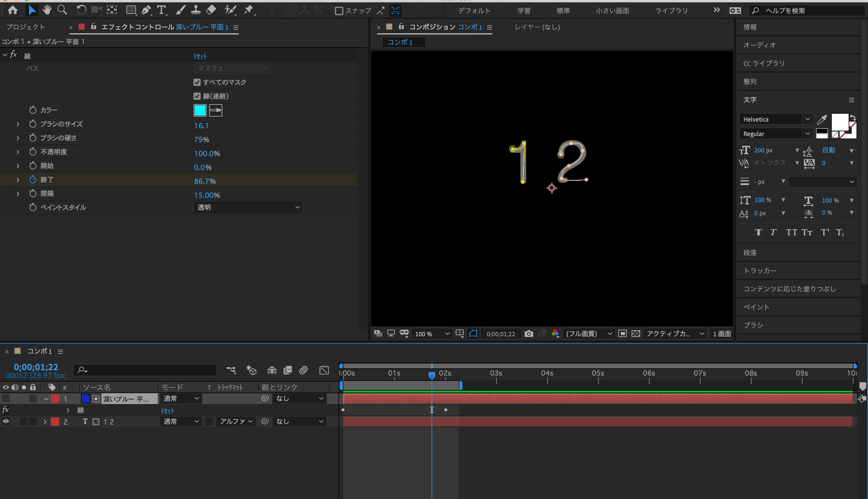Select the Puppet Pin tool
The height and width of the screenshot is (499, 868).
coord(249,10)
